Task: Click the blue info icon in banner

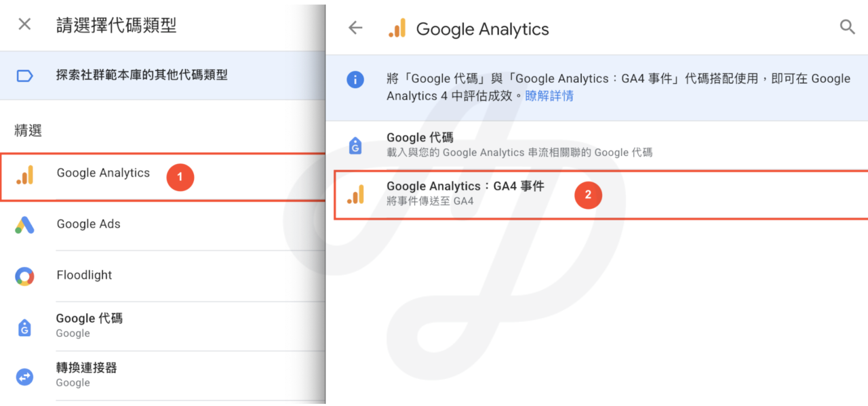Action: coord(355,79)
